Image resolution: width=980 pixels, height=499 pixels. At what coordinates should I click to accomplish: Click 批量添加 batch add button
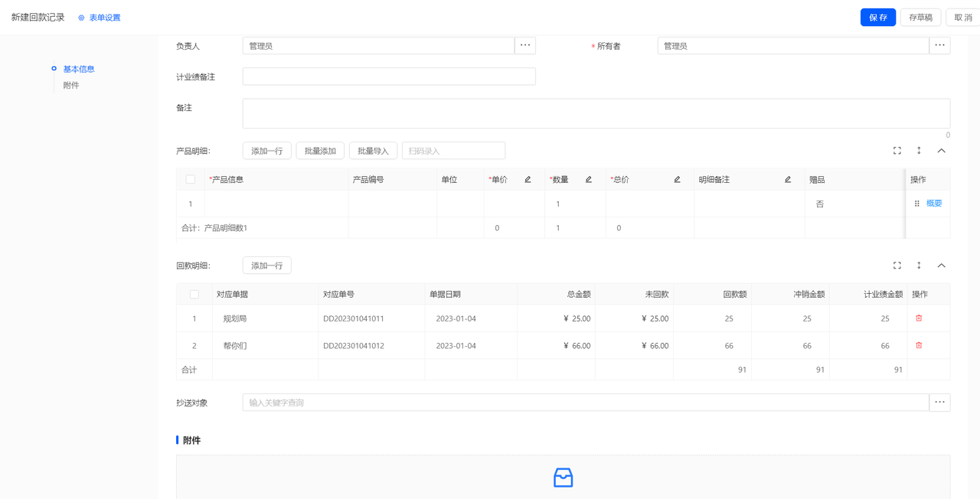point(320,151)
